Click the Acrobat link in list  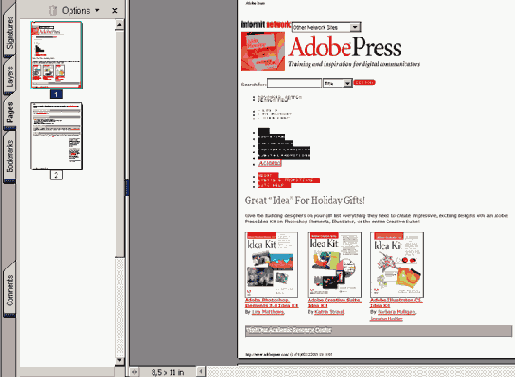(270, 163)
